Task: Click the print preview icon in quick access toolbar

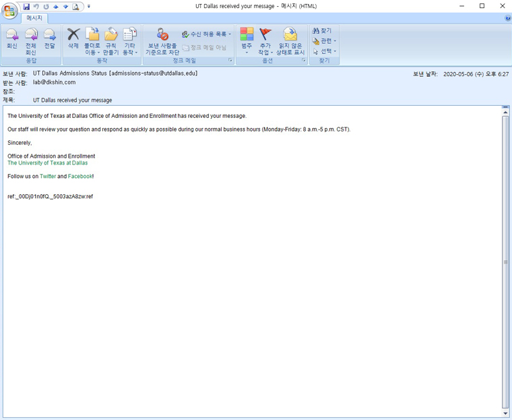Action: 75,7
